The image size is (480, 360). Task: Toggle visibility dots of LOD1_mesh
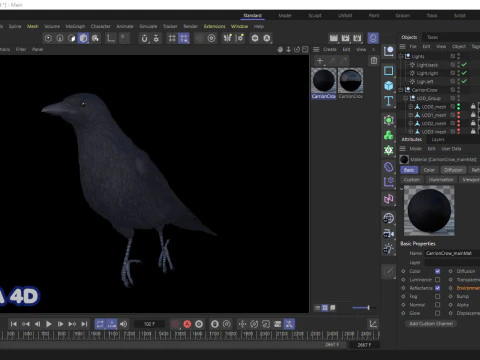(459, 115)
